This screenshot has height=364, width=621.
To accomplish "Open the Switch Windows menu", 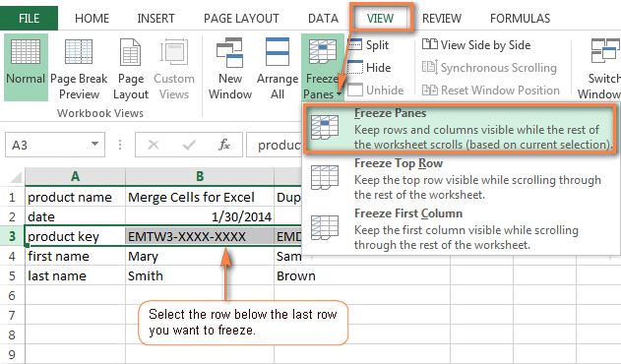I will [599, 68].
